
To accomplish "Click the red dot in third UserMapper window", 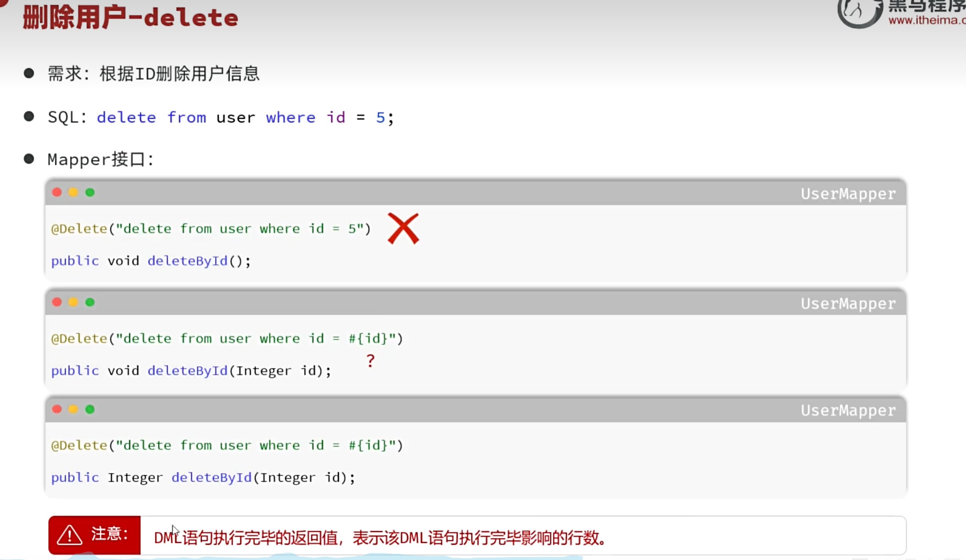I will pyautogui.click(x=57, y=409).
